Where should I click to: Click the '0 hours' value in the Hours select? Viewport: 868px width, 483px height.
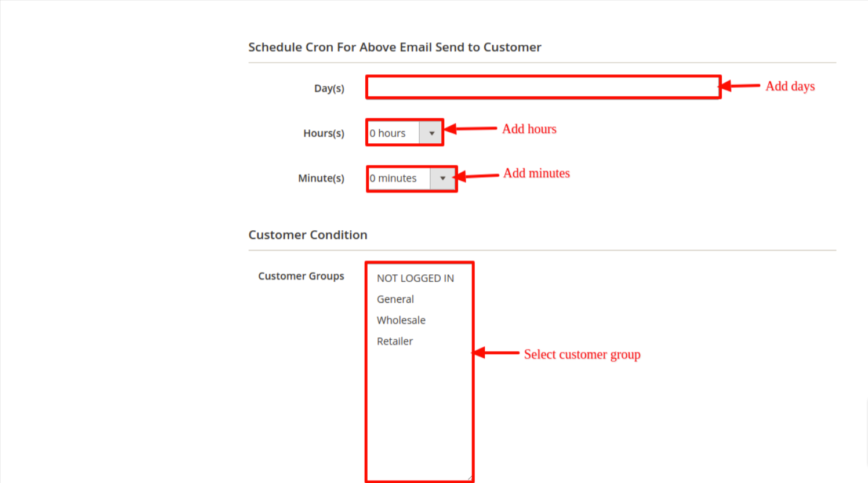click(x=388, y=133)
